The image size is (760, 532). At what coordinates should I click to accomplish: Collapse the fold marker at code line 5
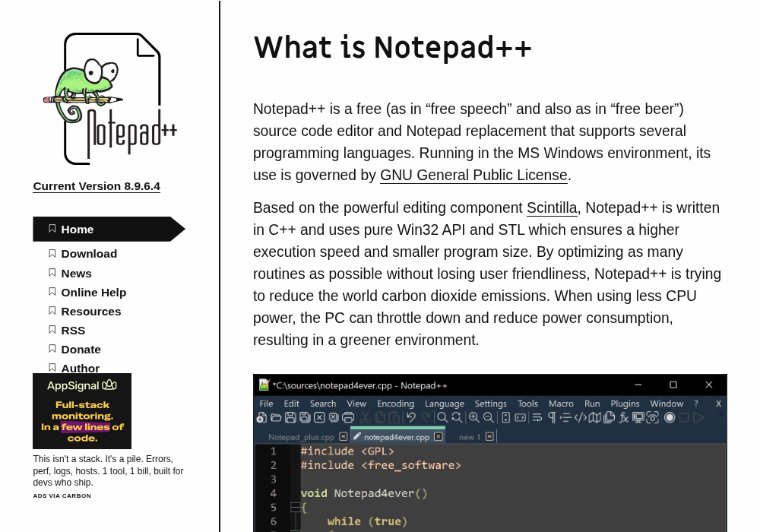tap(295, 507)
